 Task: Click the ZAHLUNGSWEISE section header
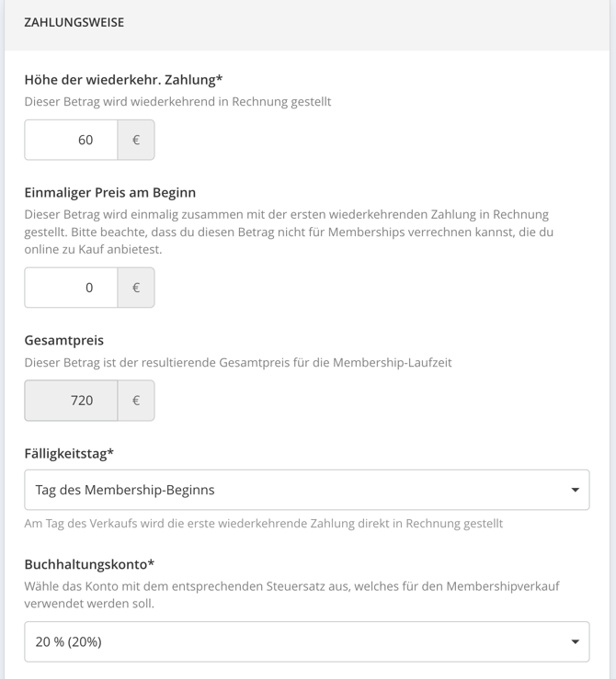74,23
